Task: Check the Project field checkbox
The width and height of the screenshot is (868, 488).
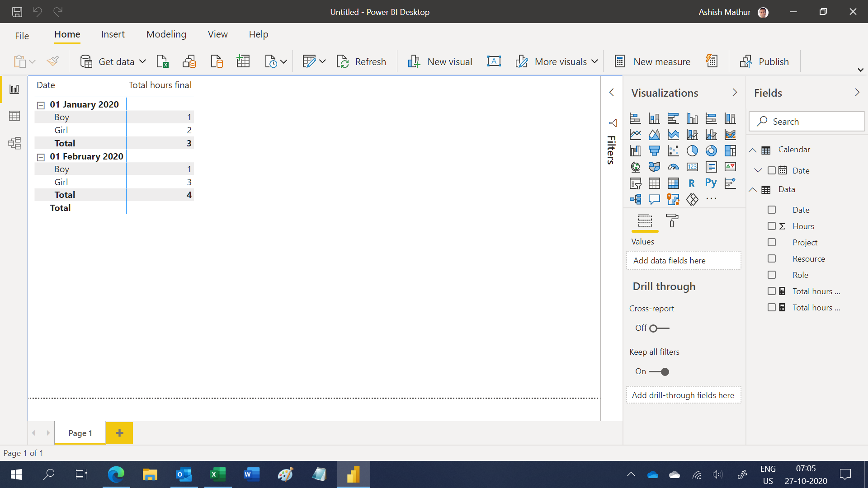Action: [772, 242]
